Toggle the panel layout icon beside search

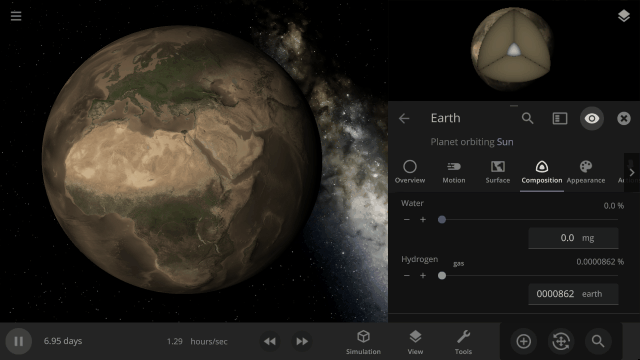pyautogui.click(x=560, y=118)
